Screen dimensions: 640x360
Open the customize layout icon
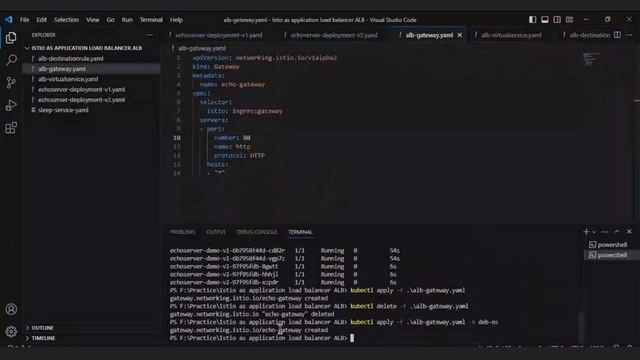point(569,20)
